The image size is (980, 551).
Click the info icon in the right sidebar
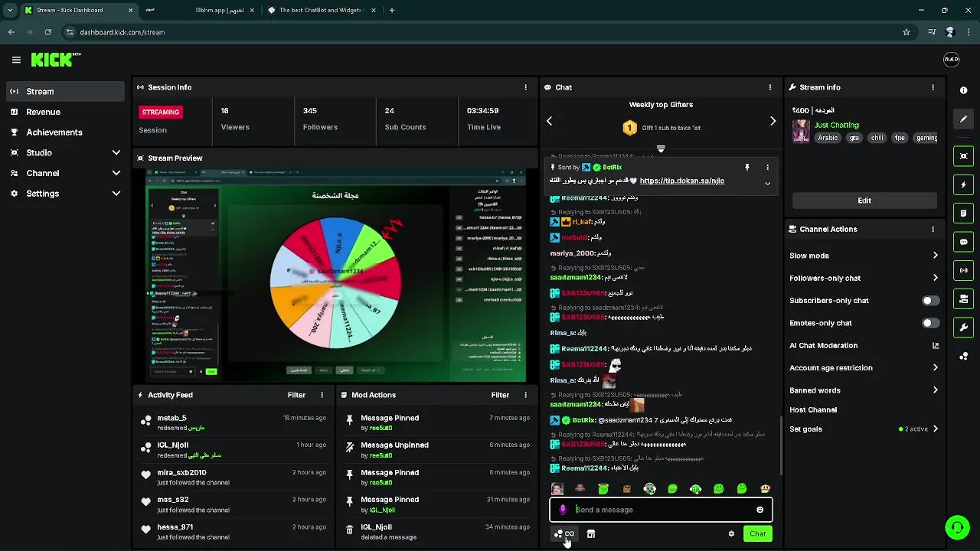coord(963,90)
